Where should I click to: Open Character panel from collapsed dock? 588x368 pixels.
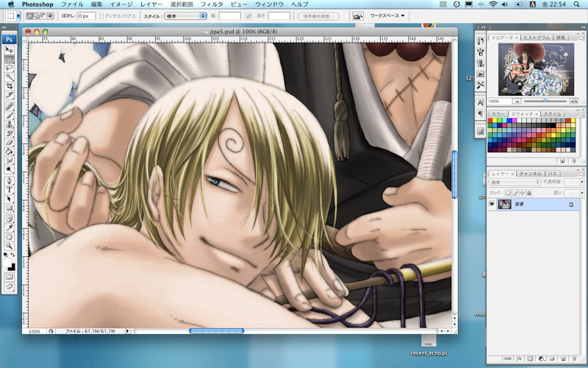[x=481, y=102]
